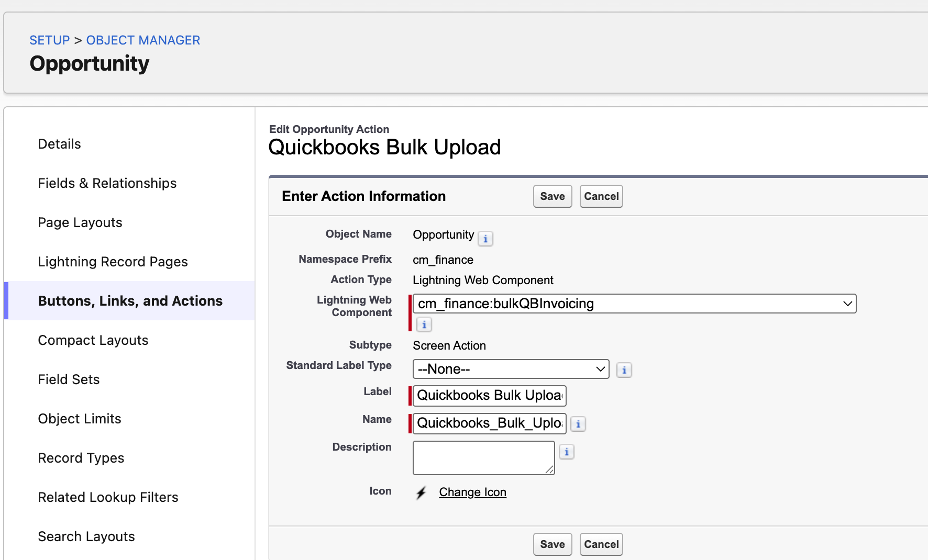Click the Action Type value Lightning Web Component
Image resolution: width=928 pixels, height=560 pixels.
coord(483,281)
